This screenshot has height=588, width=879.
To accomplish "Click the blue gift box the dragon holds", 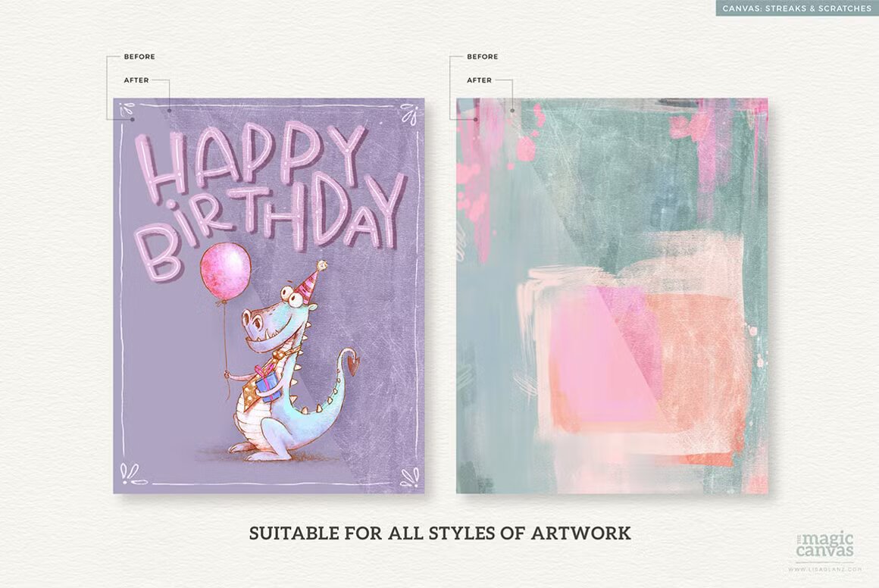I will click(268, 383).
